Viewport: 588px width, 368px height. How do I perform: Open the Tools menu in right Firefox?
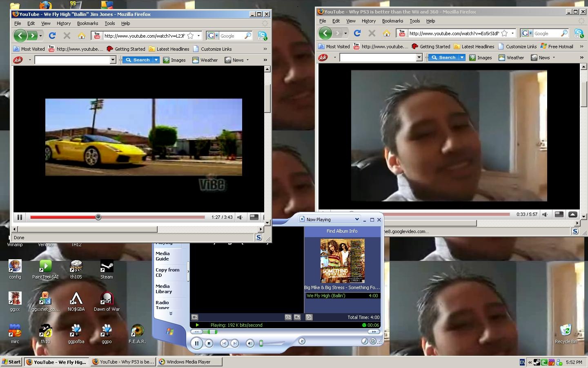tap(414, 21)
